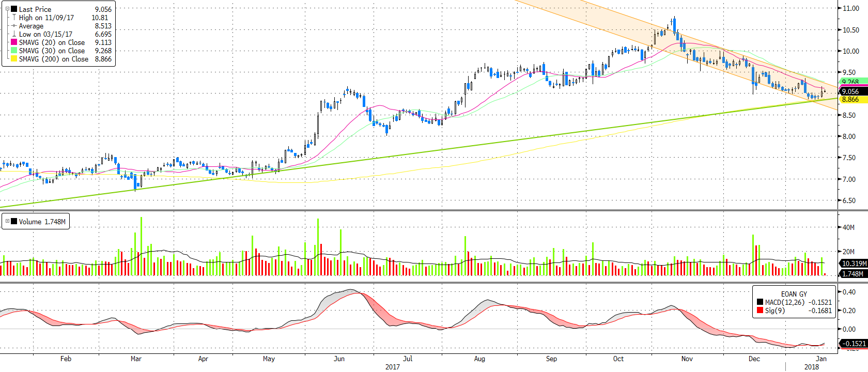Click the light green SMAVG (30) swatch
The width and height of the screenshot is (868, 372).
[x=14, y=51]
